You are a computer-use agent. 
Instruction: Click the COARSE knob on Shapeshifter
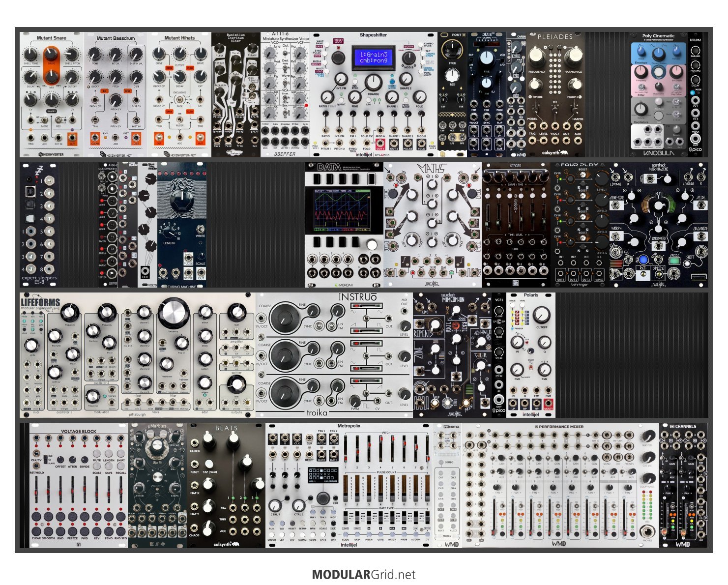click(373, 82)
